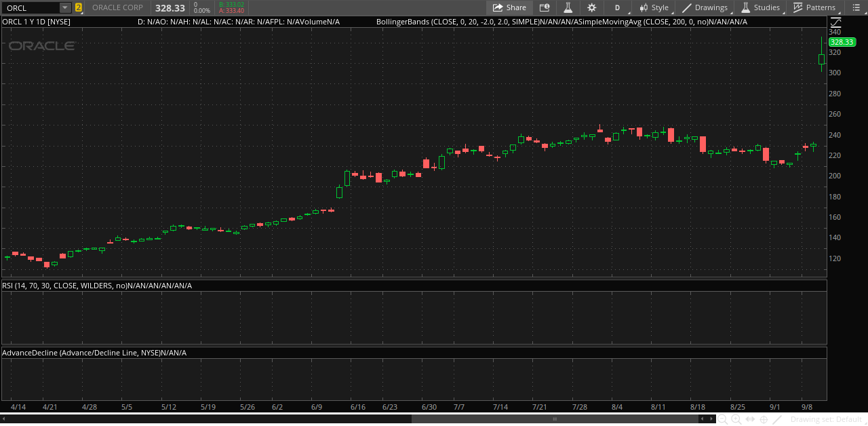Viewport: 868px width, 426px height.
Task: Click the yellow number 2 link badge
Action: (x=79, y=7)
